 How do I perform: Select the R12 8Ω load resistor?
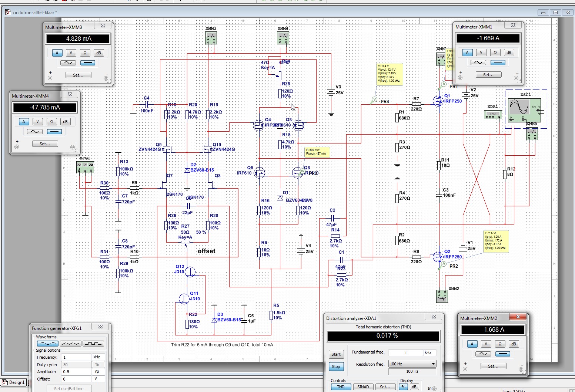(x=505, y=174)
